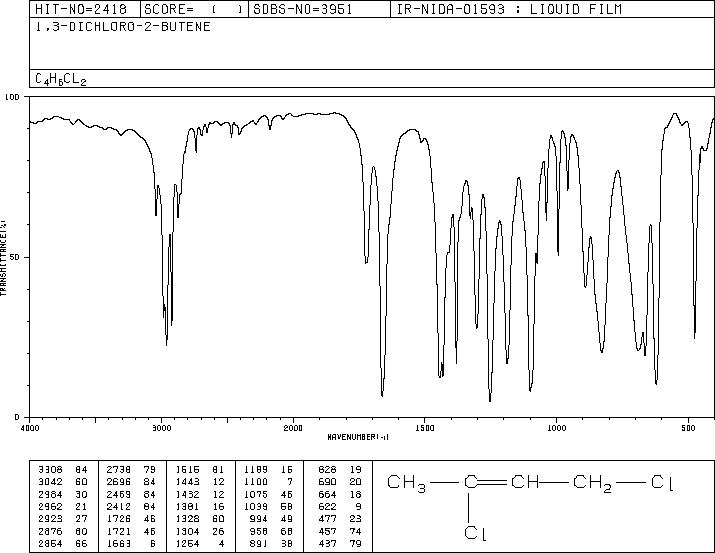Click the 2000 wavenumber axis tick label
The width and height of the screenshot is (715, 553).
tap(293, 428)
